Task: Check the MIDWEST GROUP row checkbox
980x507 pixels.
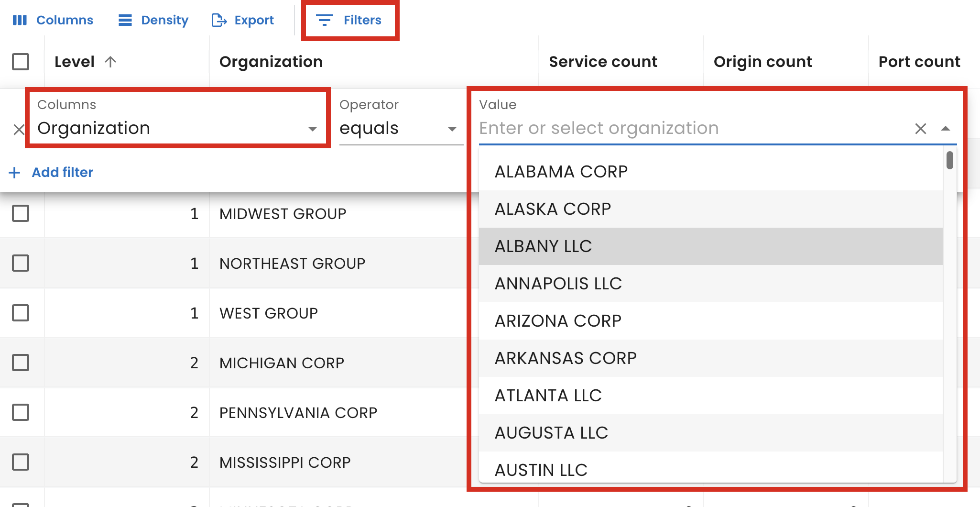Action: click(21, 213)
